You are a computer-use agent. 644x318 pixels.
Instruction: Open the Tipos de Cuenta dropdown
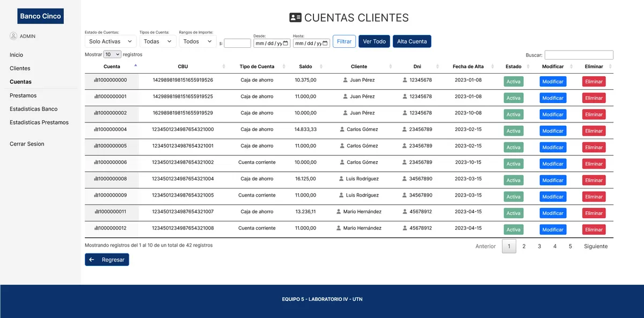point(157,41)
